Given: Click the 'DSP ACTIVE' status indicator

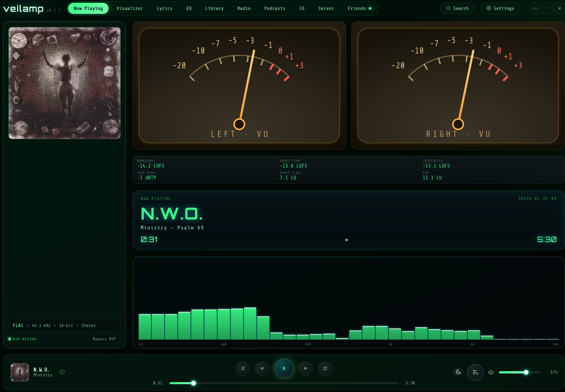Looking at the screenshot, I should click(x=23, y=339).
